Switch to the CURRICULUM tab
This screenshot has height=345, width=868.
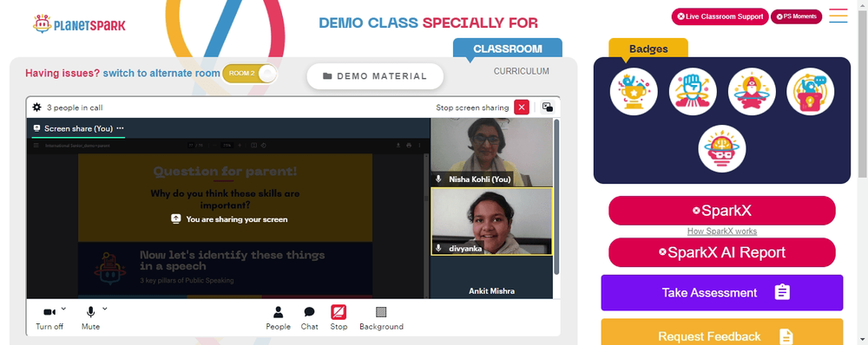522,71
